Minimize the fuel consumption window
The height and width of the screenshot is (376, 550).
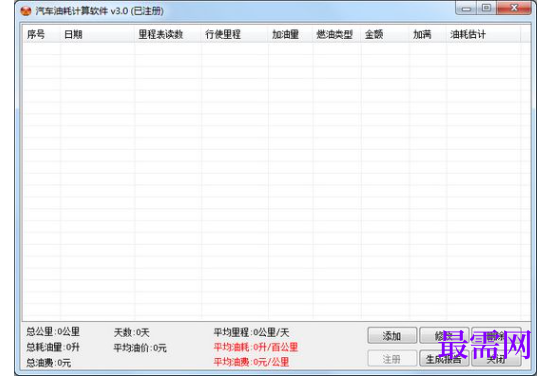[x=466, y=8]
